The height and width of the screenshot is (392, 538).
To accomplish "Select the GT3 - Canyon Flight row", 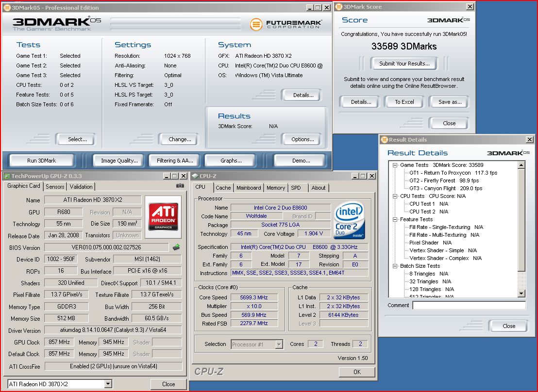I will click(x=446, y=188).
